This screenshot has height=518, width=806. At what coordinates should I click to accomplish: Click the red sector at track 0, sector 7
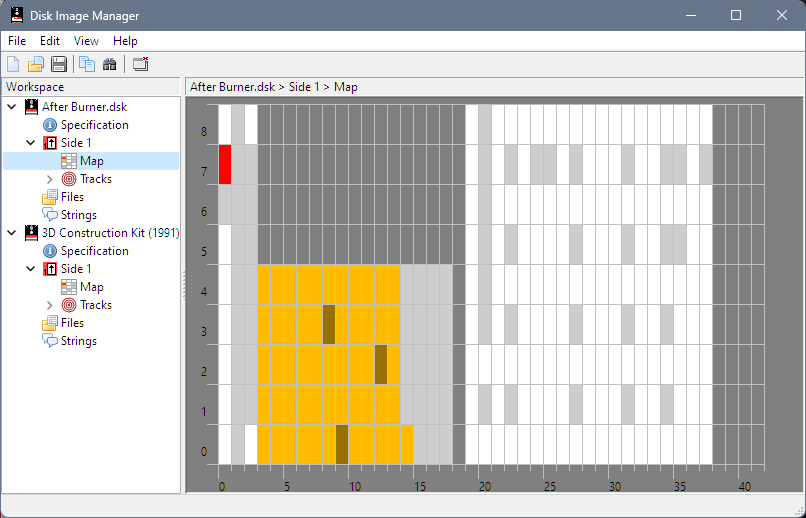click(225, 164)
